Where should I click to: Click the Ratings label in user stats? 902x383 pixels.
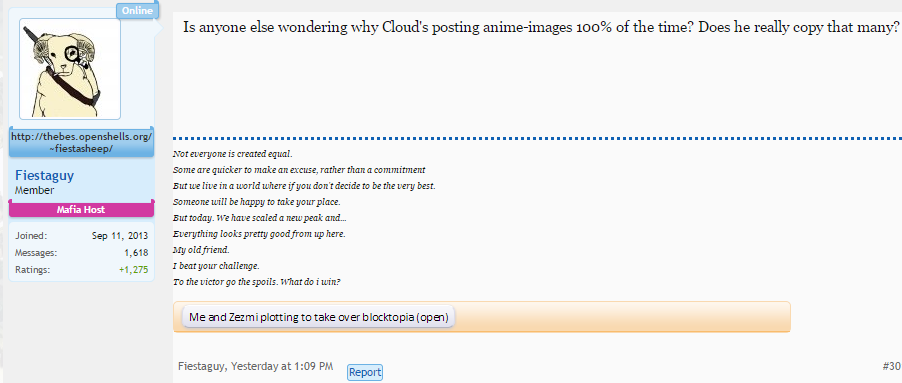click(32, 269)
